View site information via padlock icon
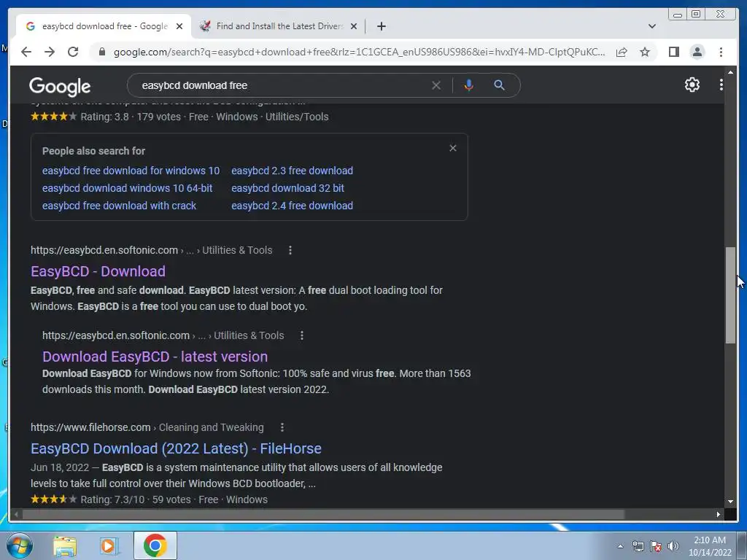Viewport: 747px width, 560px height. coord(101,52)
